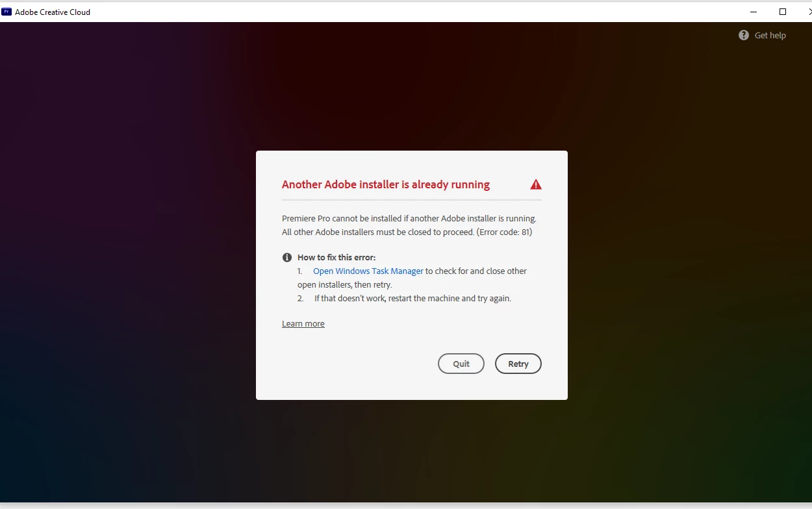Click the Retry button

[518, 364]
